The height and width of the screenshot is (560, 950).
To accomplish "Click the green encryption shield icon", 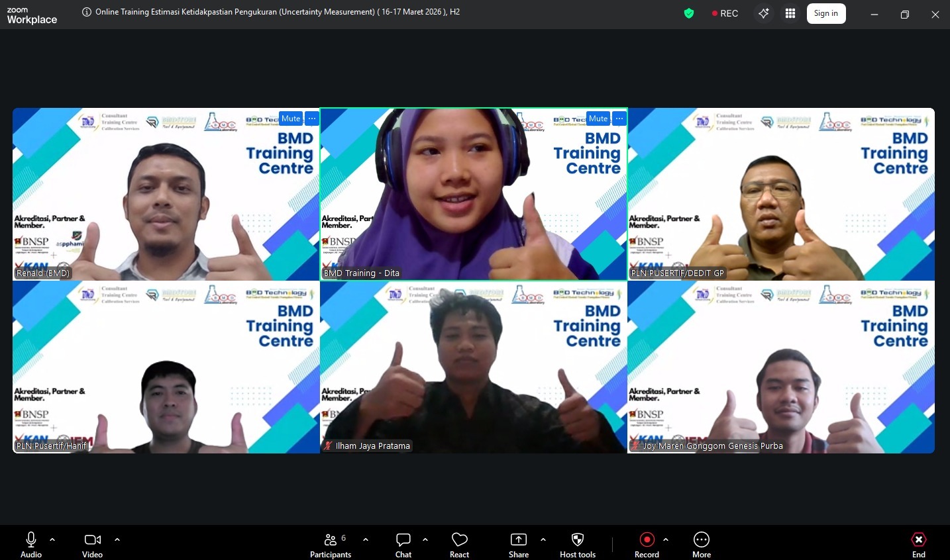I will click(x=689, y=13).
